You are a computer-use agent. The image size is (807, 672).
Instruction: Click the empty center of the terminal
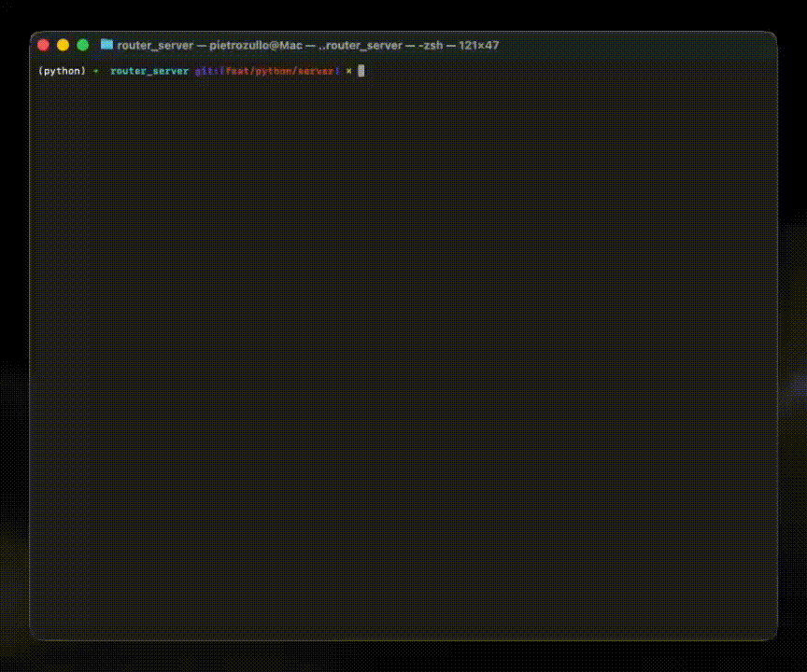403,355
